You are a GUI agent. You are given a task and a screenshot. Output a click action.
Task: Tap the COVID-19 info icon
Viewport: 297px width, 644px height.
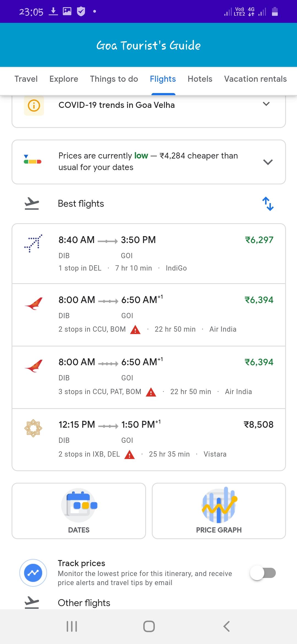point(34,105)
